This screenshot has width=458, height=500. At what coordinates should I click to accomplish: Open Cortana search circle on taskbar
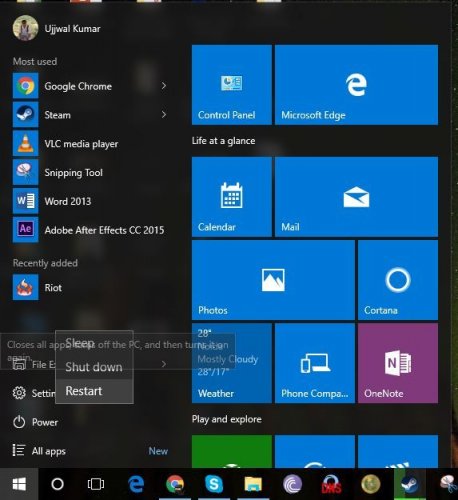click(x=57, y=484)
